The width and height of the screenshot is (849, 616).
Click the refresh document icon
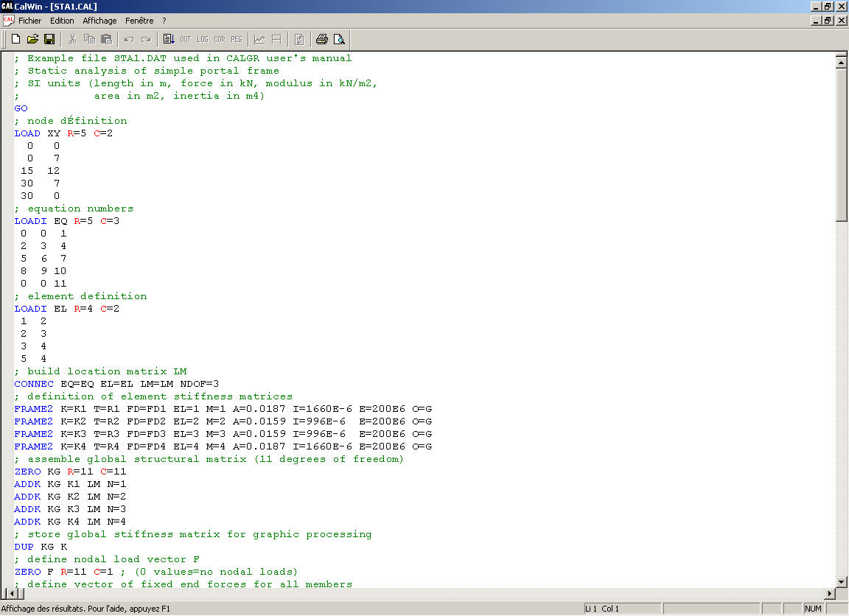[x=299, y=39]
